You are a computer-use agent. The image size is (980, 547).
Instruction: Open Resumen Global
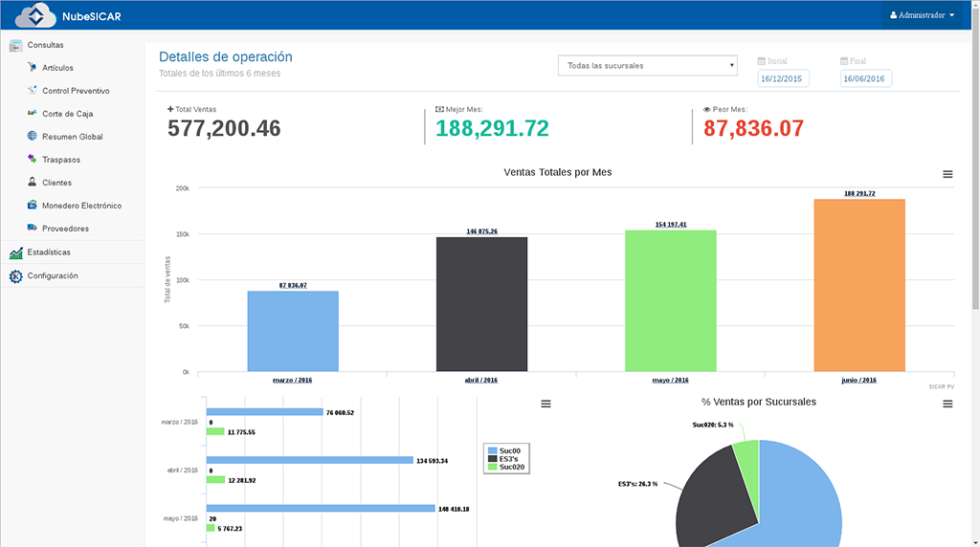[x=73, y=137]
